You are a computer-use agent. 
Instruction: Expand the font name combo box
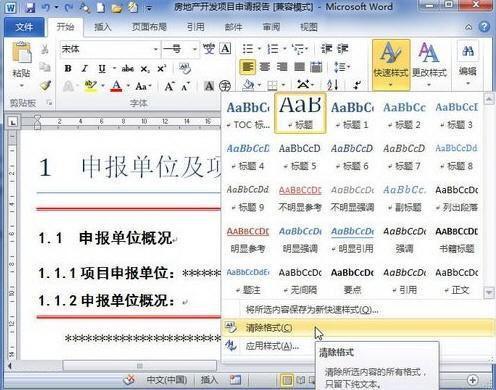tap(156, 50)
